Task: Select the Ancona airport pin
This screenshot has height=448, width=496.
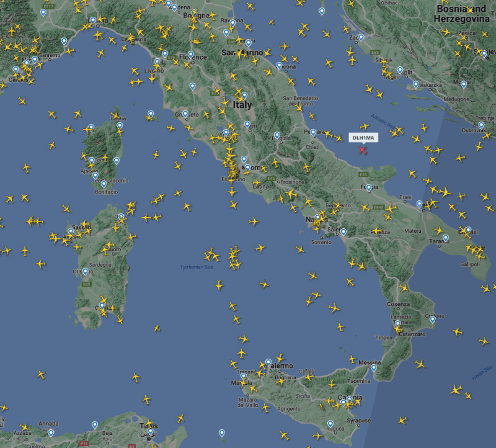Action: coord(279,66)
